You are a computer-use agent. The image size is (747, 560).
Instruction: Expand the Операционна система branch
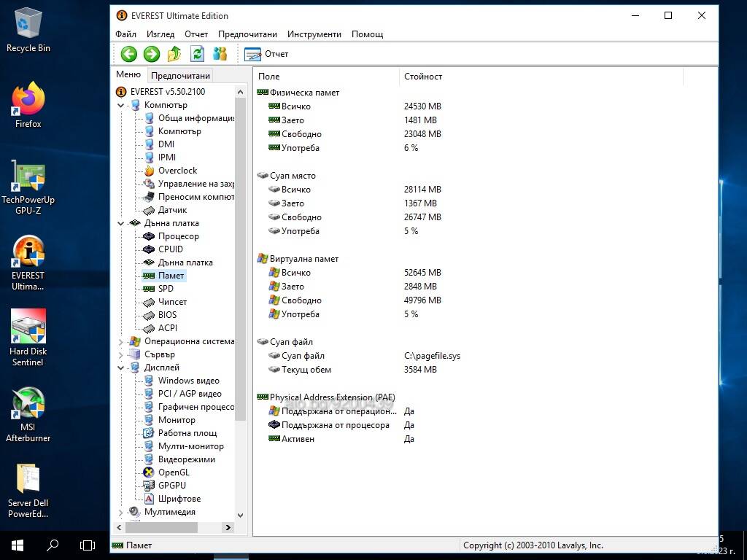(121, 341)
